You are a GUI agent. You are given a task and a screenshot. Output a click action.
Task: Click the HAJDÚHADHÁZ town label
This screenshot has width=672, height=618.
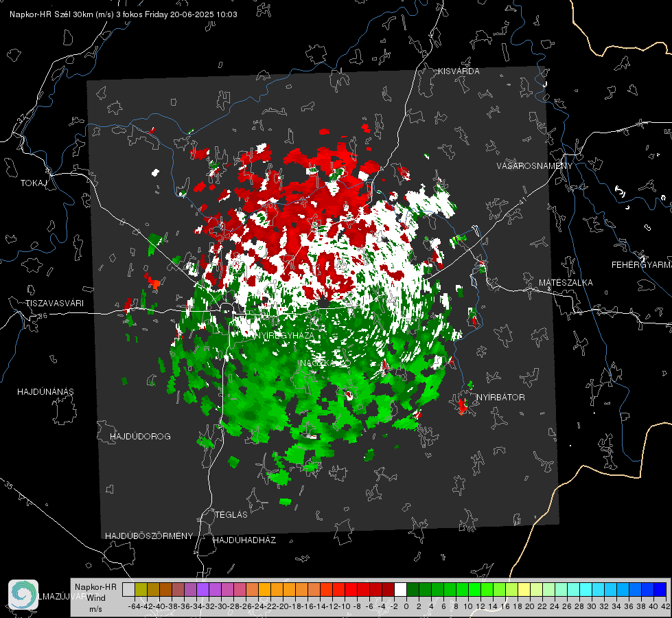pos(245,540)
